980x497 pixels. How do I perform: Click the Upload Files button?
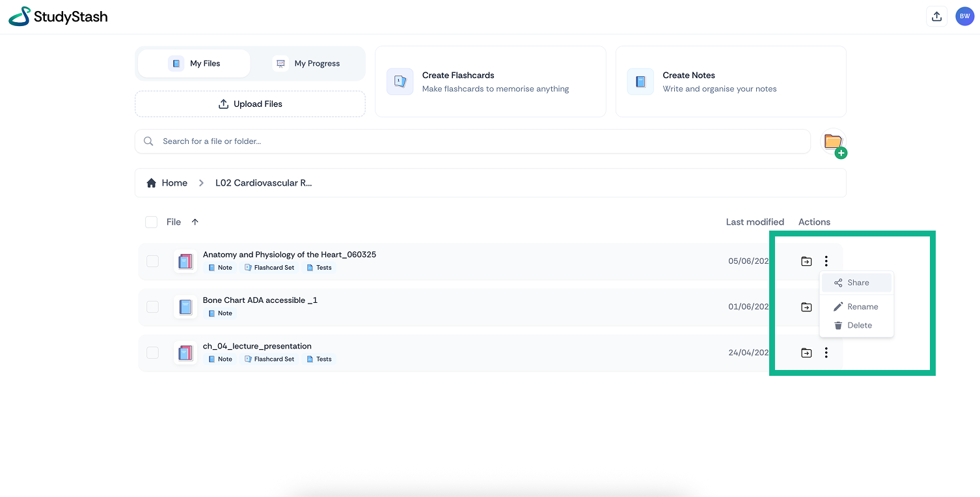point(250,104)
